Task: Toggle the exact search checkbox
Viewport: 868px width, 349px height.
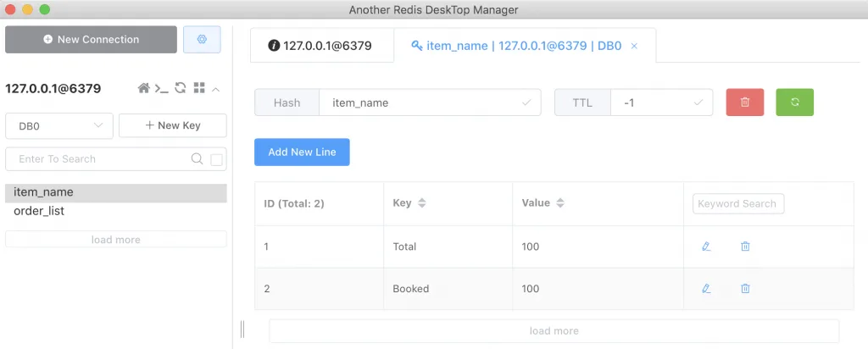Action: (x=216, y=160)
